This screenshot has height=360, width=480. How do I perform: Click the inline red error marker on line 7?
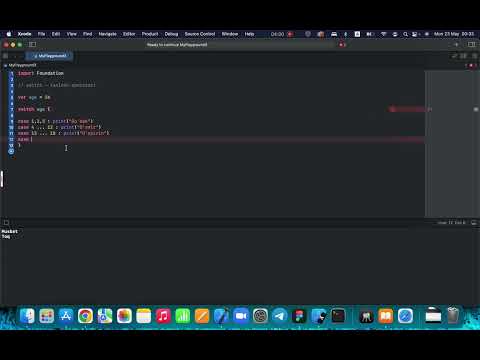coord(393,109)
